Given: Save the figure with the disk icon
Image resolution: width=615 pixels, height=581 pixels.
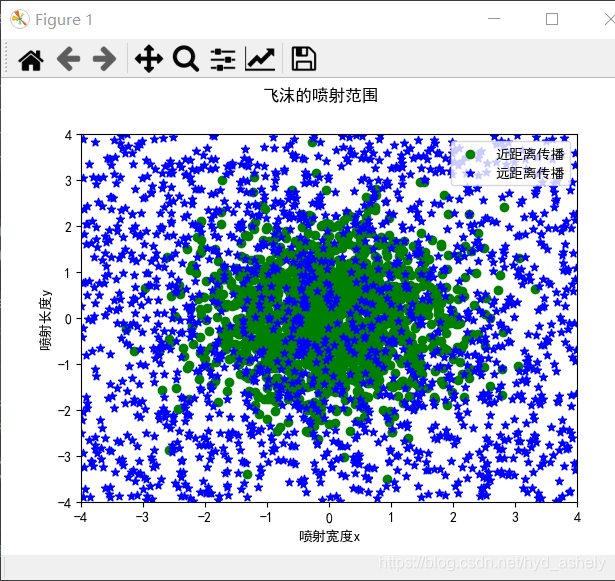Looking at the screenshot, I should pos(304,59).
